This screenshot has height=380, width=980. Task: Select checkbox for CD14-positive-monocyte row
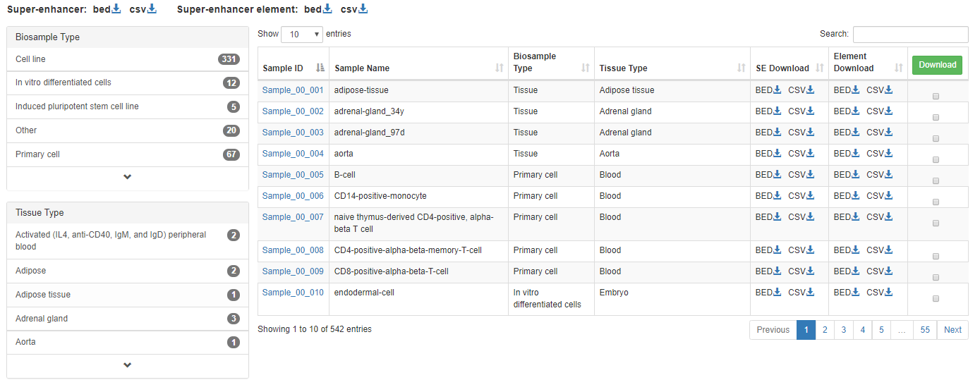tap(936, 202)
